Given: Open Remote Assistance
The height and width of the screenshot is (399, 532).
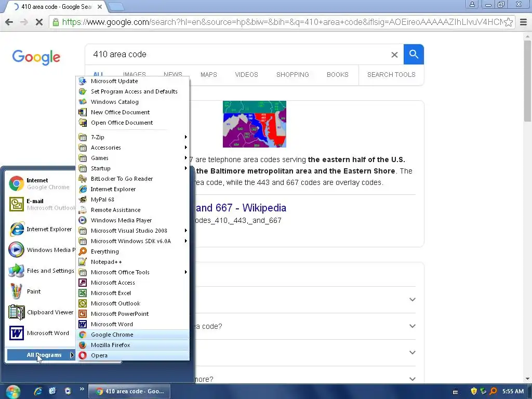Looking at the screenshot, I should click(x=132, y=210).
